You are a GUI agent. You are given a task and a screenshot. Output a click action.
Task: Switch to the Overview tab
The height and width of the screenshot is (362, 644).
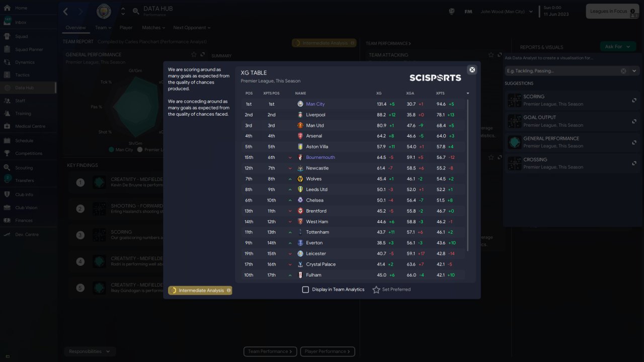click(x=75, y=28)
